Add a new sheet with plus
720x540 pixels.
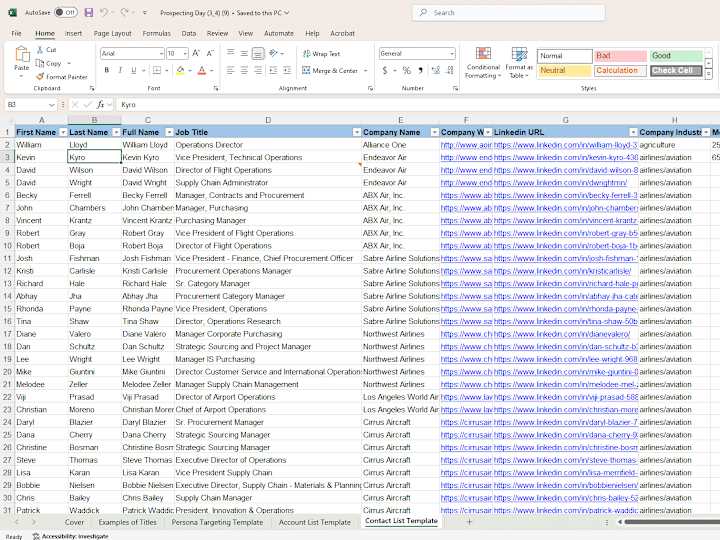point(469,522)
